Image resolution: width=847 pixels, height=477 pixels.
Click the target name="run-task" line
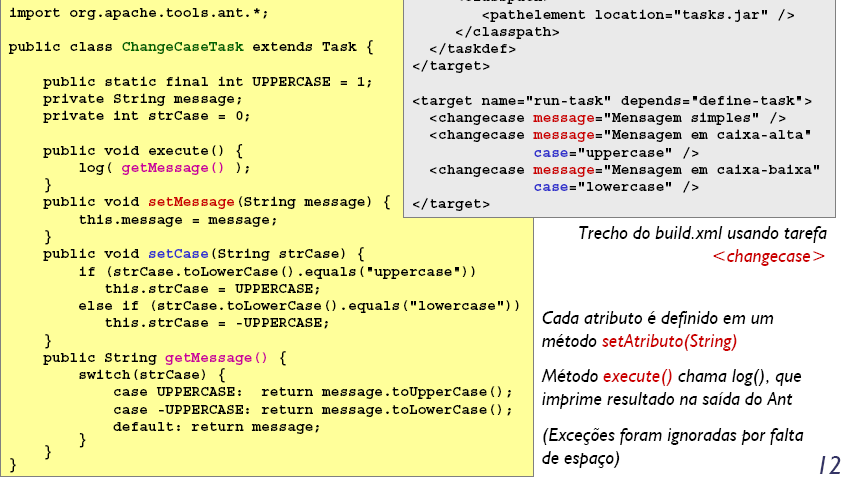tap(612, 101)
